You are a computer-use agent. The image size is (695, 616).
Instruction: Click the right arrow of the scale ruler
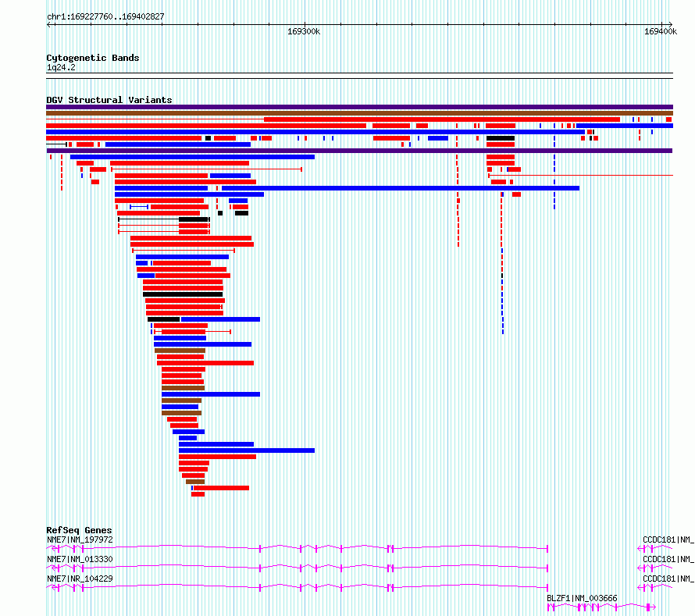coord(670,24)
